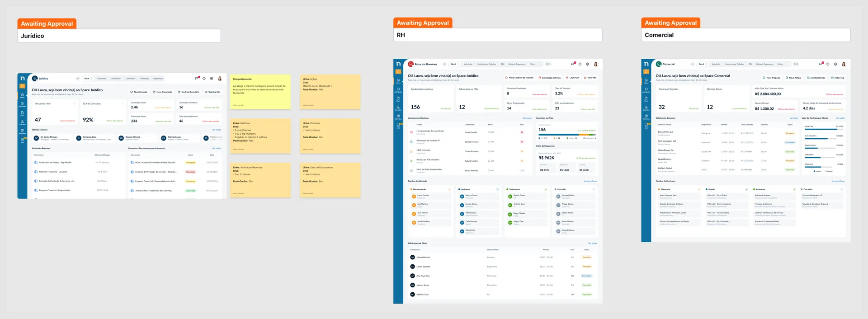Click Follow-Up button in Comercial
Viewport: 868px width, 319px height.
[x=838, y=78]
